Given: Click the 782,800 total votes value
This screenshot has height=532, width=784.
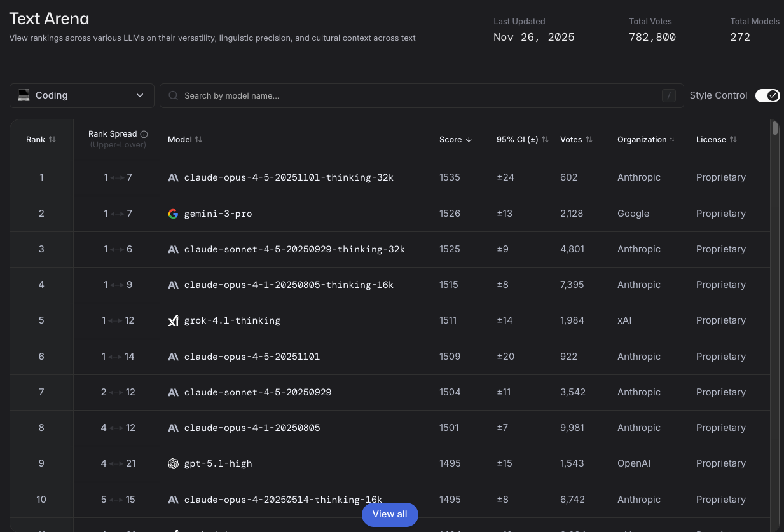Looking at the screenshot, I should (652, 37).
